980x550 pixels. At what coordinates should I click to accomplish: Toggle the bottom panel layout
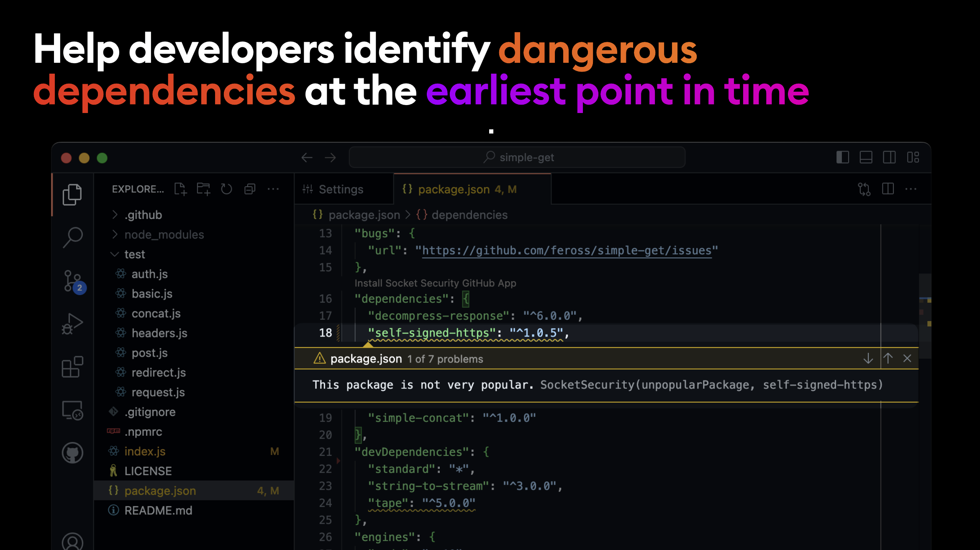[x=866, y=157]
